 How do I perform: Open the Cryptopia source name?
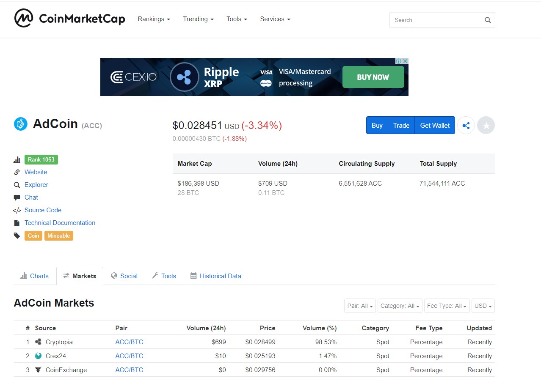(x=59, y=342)
